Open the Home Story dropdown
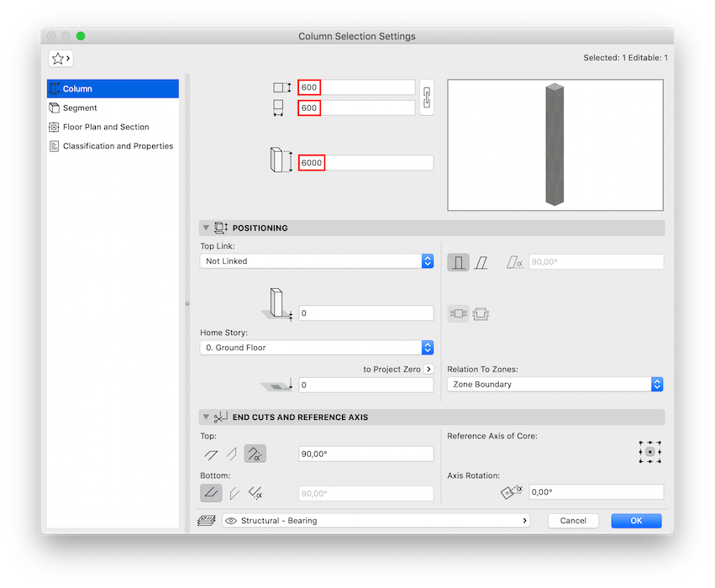 317,348
